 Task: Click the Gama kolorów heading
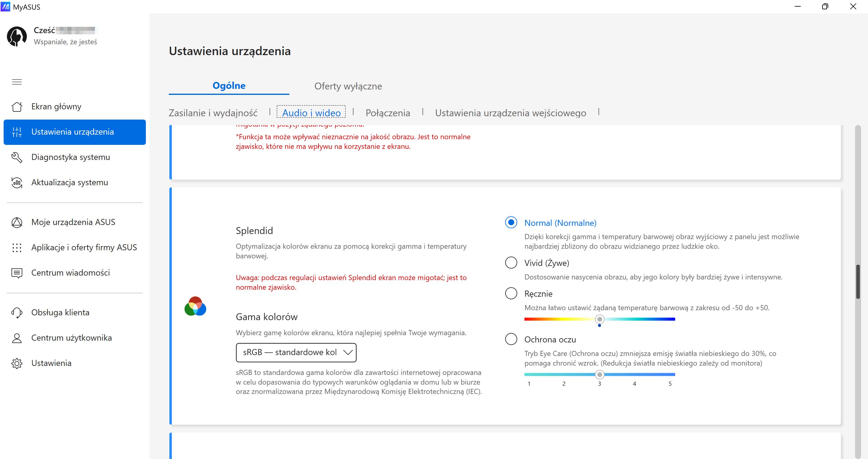point(266,317)
